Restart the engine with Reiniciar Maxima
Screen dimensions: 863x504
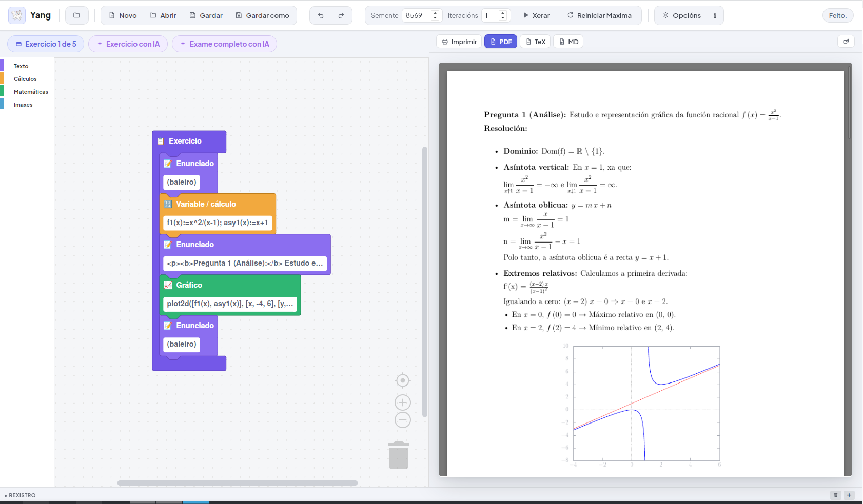pos(599,15)
